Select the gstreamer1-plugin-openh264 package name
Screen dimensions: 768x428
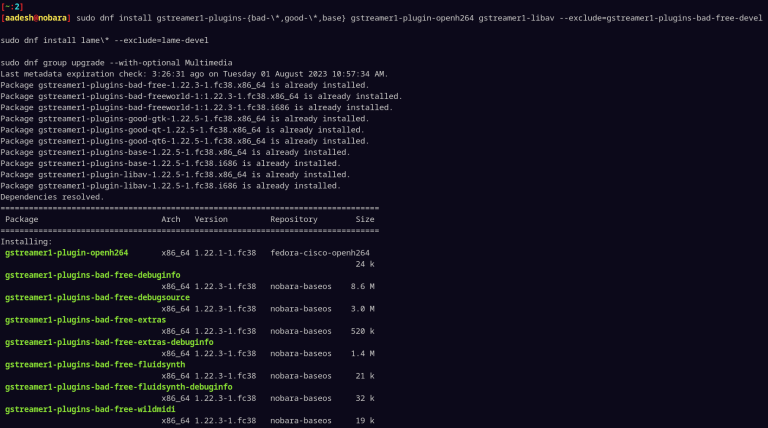tap(67, 253)
